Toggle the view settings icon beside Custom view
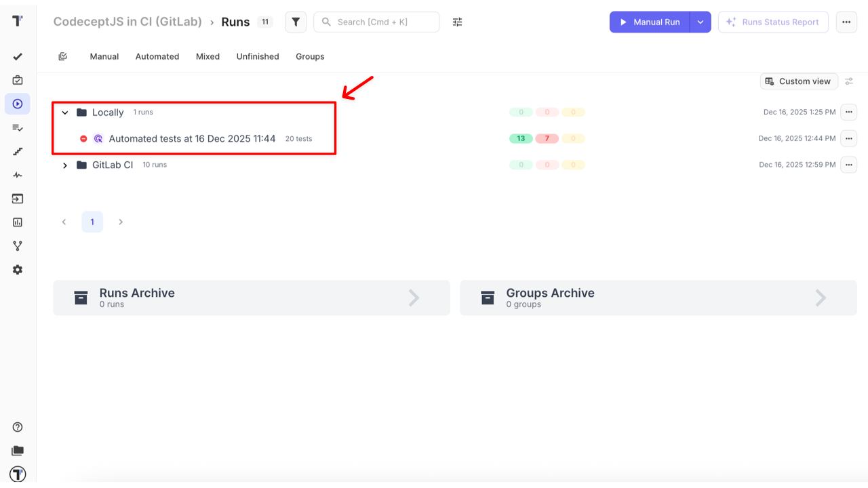The image size is (868, 488). pyautogui.click(x=849, y=81)
